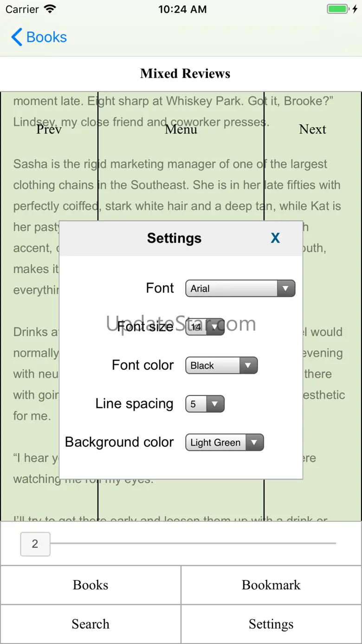Viewport: 362px width, 644px height.
Task: Tap the Books back link
Action: [x=46, y=37]
